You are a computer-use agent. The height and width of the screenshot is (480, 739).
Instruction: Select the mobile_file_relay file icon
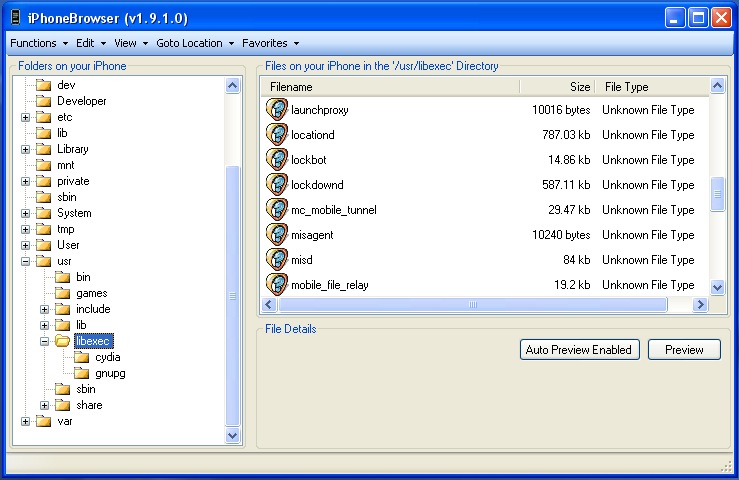(277, 285)
